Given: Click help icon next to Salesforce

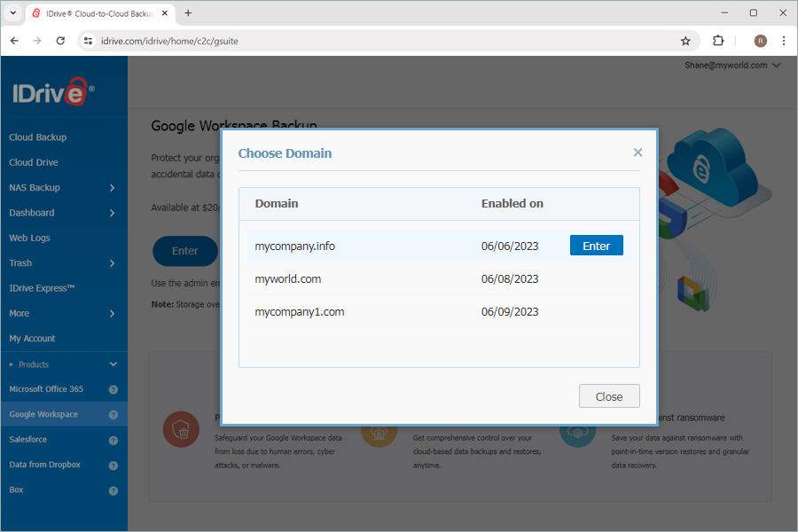Looking at the screenshot, I should tap(113, 441).
